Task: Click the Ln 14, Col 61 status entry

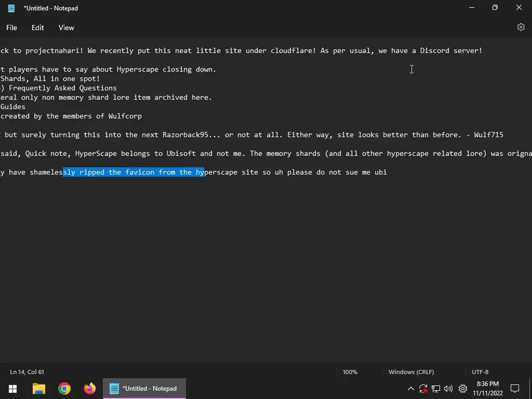Action: point(27,372)
